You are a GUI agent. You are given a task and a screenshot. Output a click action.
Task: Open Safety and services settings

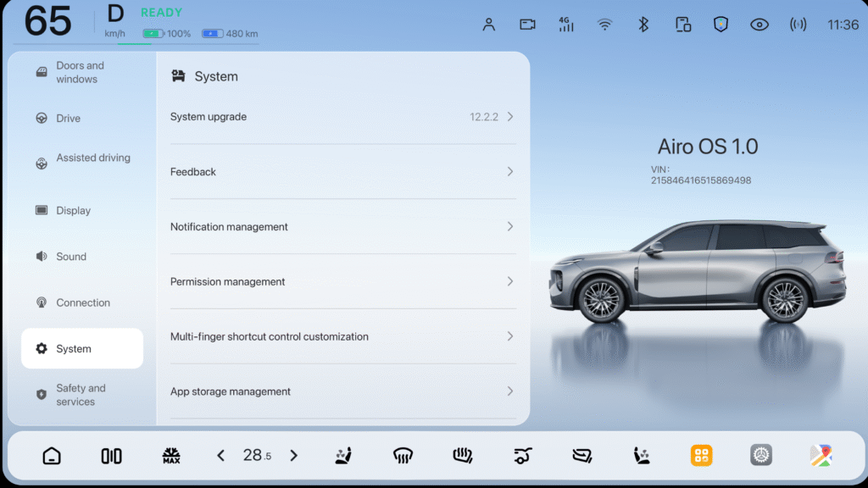click(x=82, y=395)
